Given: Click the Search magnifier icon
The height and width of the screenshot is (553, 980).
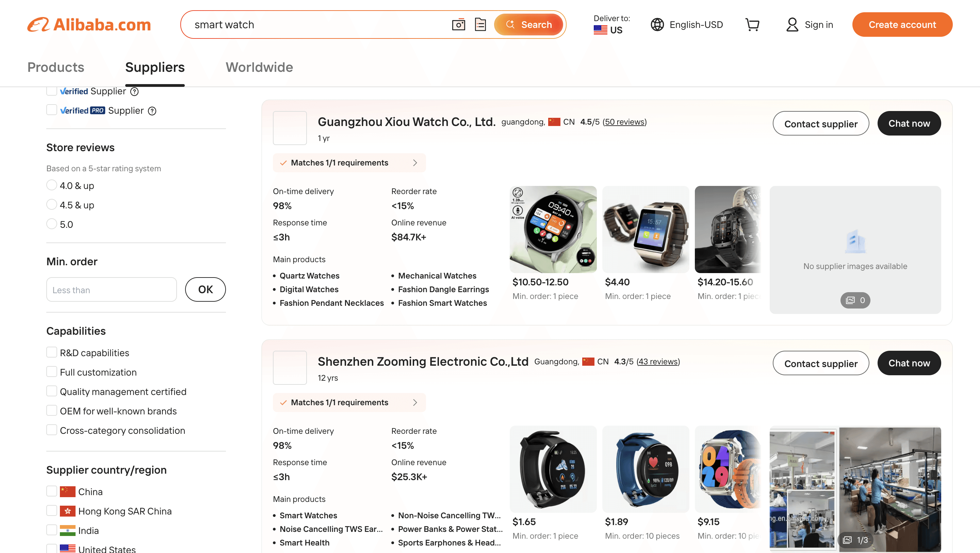Looking at the screenshot, I should [x=510, y=25].
